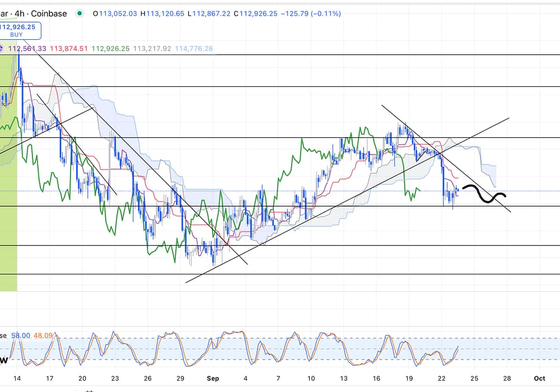Click the light blue value 114,776.28
The width and height of the screenshot is (560, 392).
click(194, 49)
